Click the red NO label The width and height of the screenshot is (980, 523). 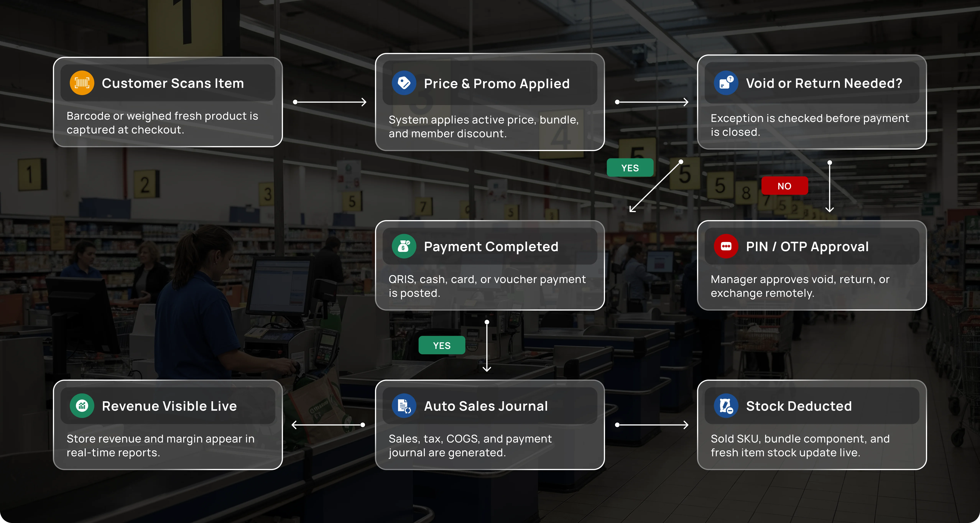click(x=784, y=186)
